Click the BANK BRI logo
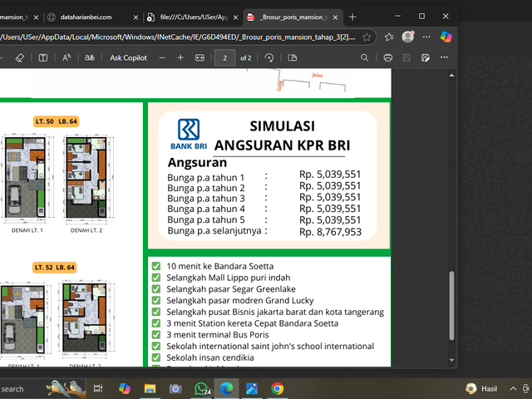 click(189, 135)
